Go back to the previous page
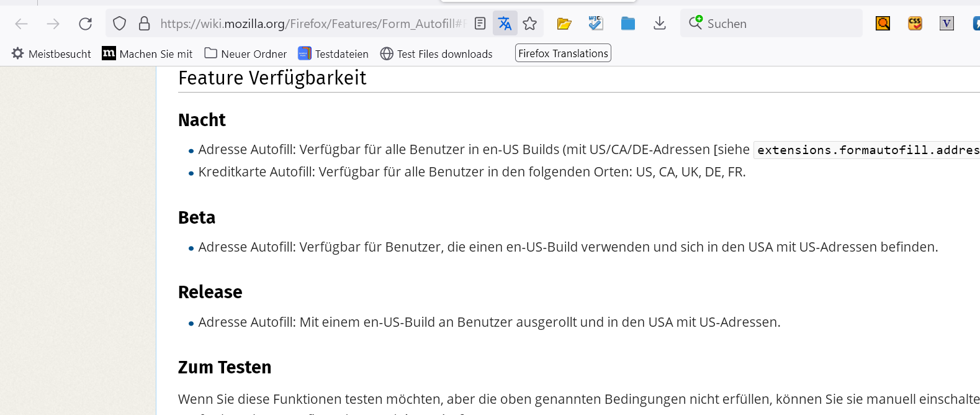The image size is (980, 415). [x=22, y=24]
